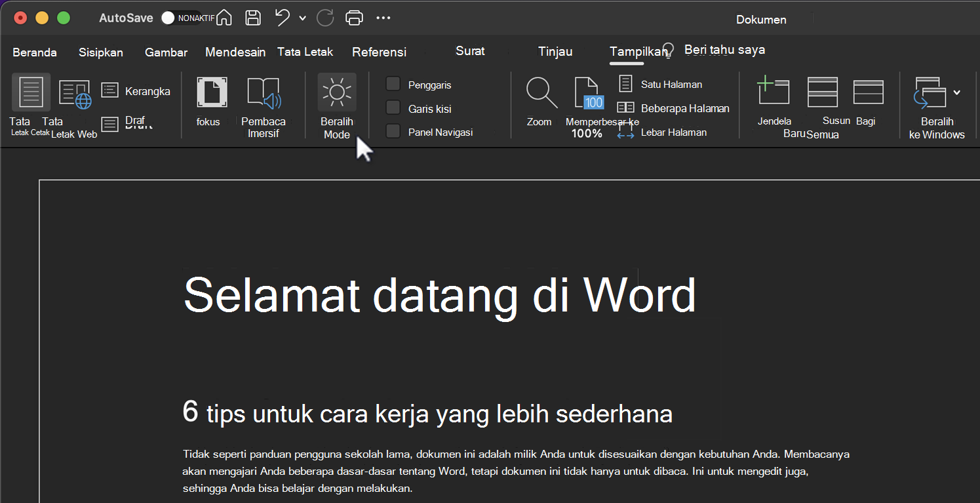Enable the Penggaris checkbox
This screenshot has width=980, height=503.
tap(393, 84)
